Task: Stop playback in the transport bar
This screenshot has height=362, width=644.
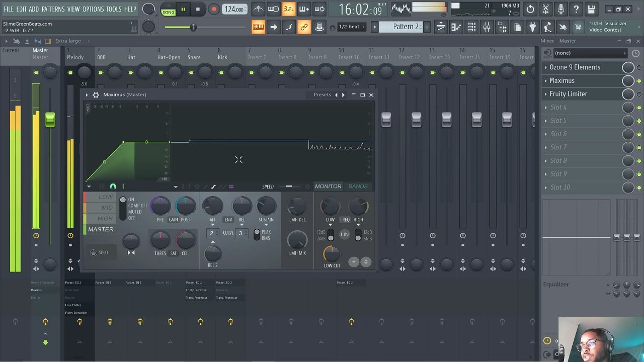Action: pyautogui.click(x=198, y=9)
